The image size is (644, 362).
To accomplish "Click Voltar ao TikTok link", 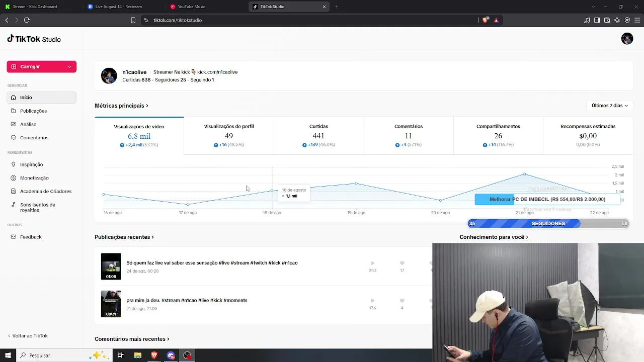I will coord(28,336).
